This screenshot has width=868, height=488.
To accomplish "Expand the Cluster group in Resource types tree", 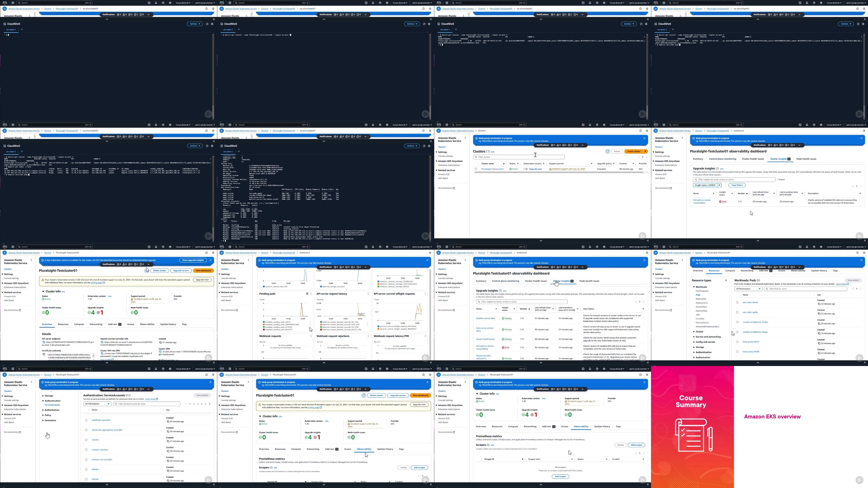I will point(694,332).
